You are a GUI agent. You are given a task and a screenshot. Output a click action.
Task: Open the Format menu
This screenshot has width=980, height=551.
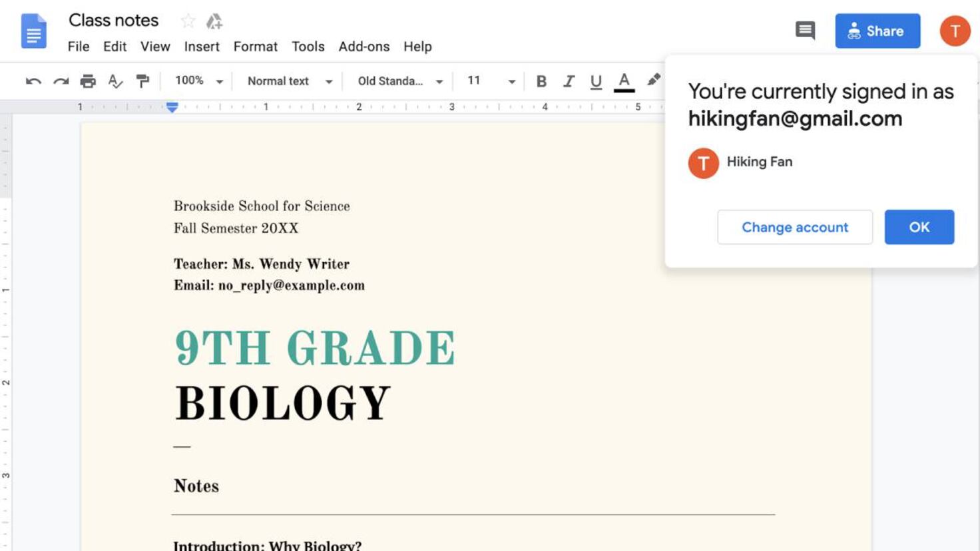coord(255,47)
